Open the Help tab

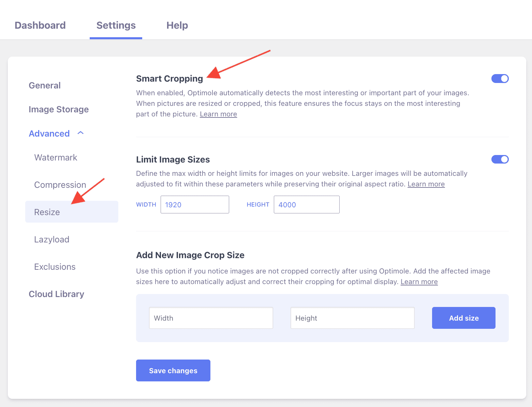(177, 25)
